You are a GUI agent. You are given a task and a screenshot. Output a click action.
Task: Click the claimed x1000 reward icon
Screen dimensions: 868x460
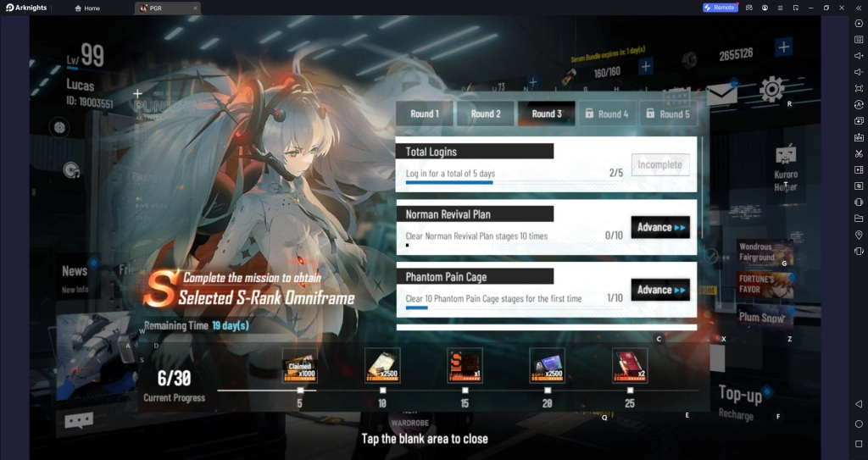coord(300,365)
